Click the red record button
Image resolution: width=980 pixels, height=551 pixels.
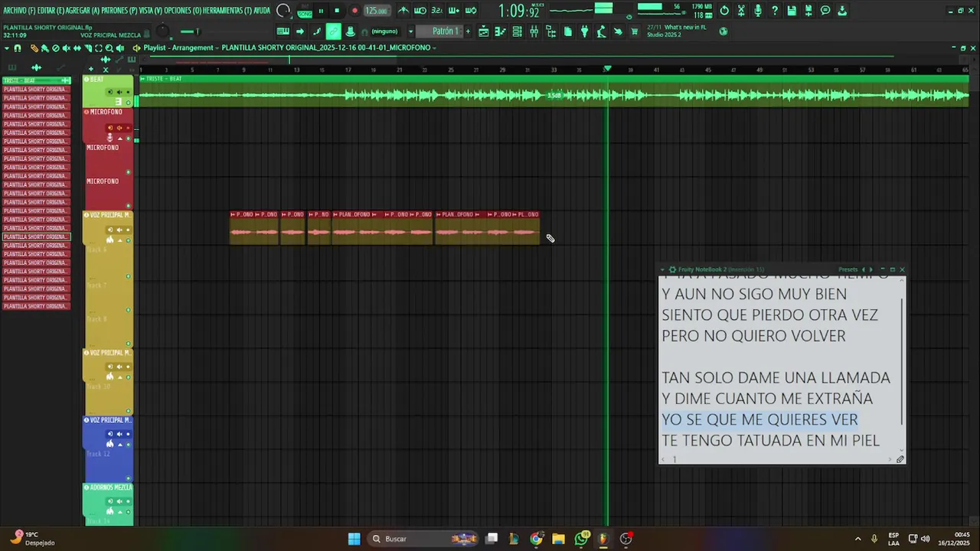pyautogui.click(x=354, y=11)
